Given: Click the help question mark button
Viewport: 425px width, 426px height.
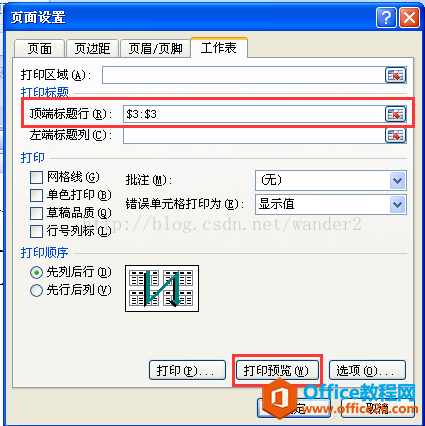Looking at the screenshot, I should [386, 18].
